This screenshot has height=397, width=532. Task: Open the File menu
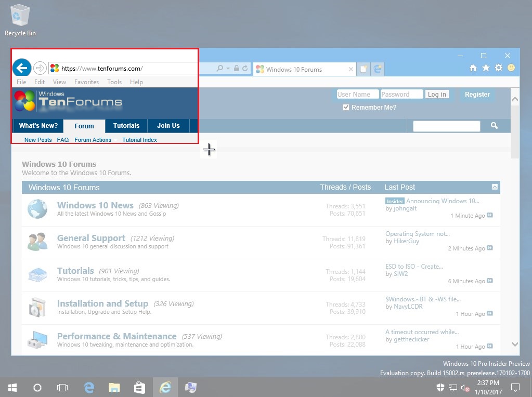pyautogui.click(x=21, y=82)
